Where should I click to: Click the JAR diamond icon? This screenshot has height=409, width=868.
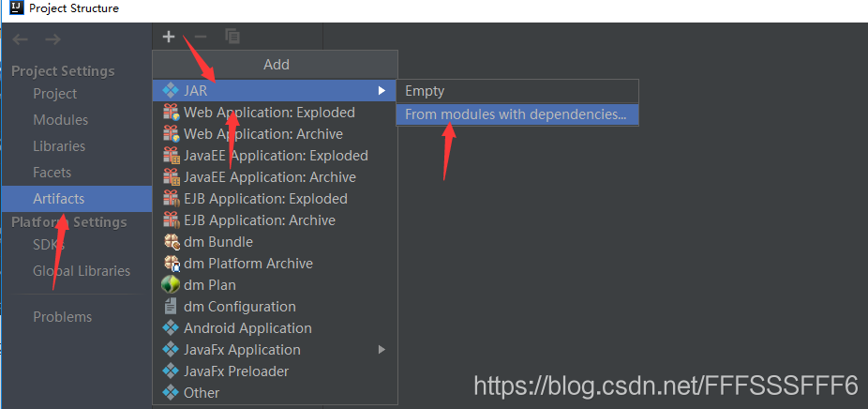coord(171,91)
